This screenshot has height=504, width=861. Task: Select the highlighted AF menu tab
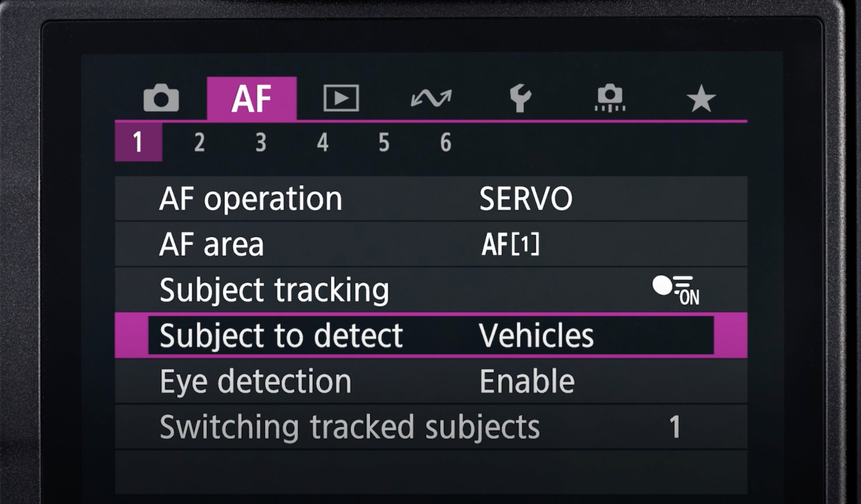[252, 99]
